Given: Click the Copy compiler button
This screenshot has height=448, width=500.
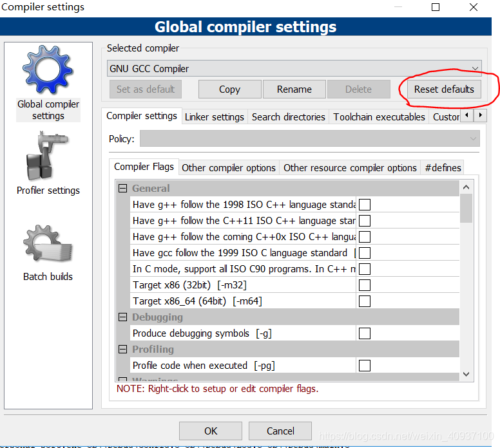Looking at the screenshot, I should coord(229,89).
